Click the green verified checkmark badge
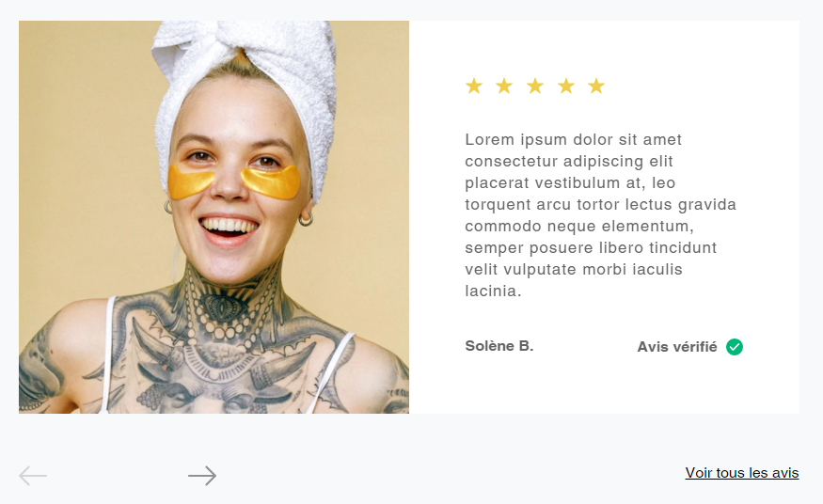The image size is (823, 504). [x=735, y=347]
